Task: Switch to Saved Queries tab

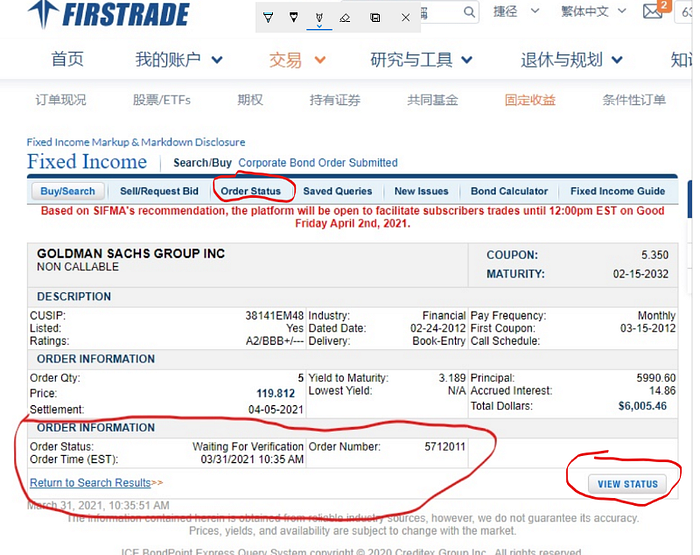Action: (338, 191)
